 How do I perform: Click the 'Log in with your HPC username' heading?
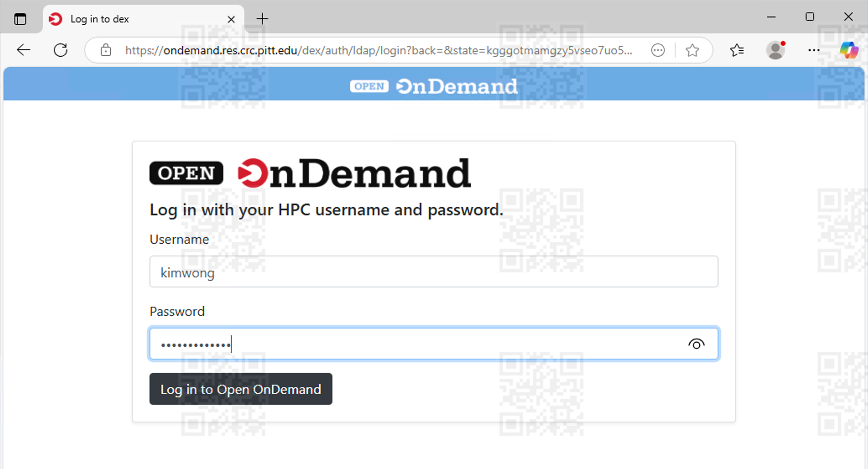[326, 210]
